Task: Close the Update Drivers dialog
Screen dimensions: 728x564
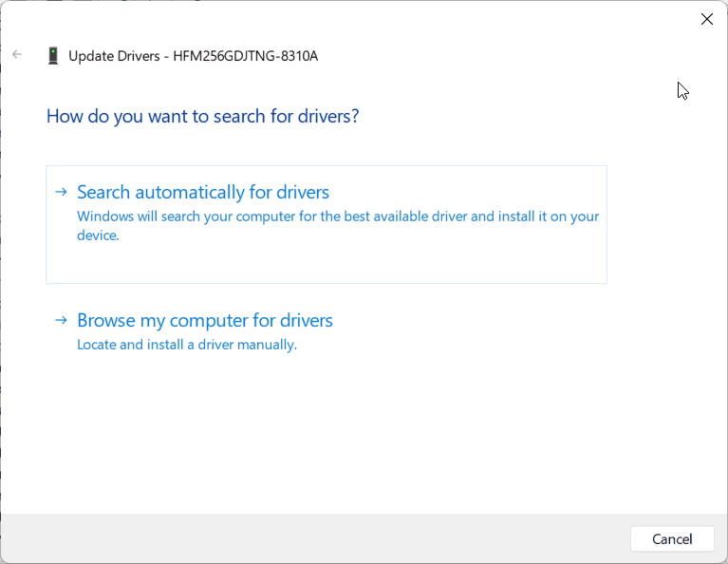Action: pyautogui.click(x=706, y=19)
